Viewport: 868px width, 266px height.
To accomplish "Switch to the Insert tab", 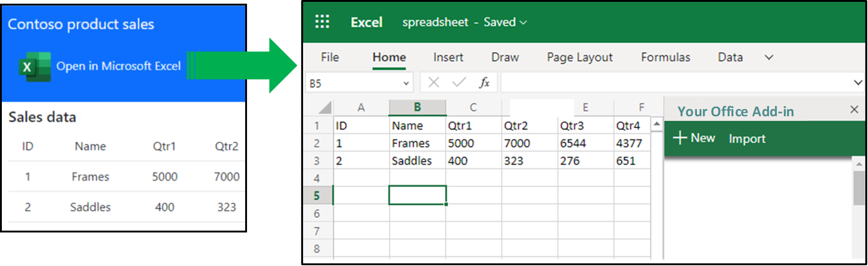I will [x=448, y=57].
